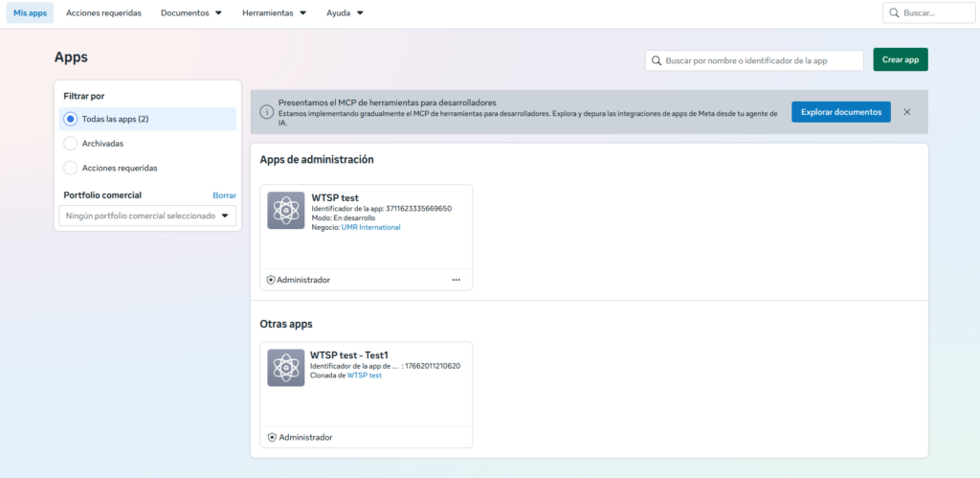Click the magnifier icon in the top search
Screen dimensions: 980x478
(x=894, y=12)
